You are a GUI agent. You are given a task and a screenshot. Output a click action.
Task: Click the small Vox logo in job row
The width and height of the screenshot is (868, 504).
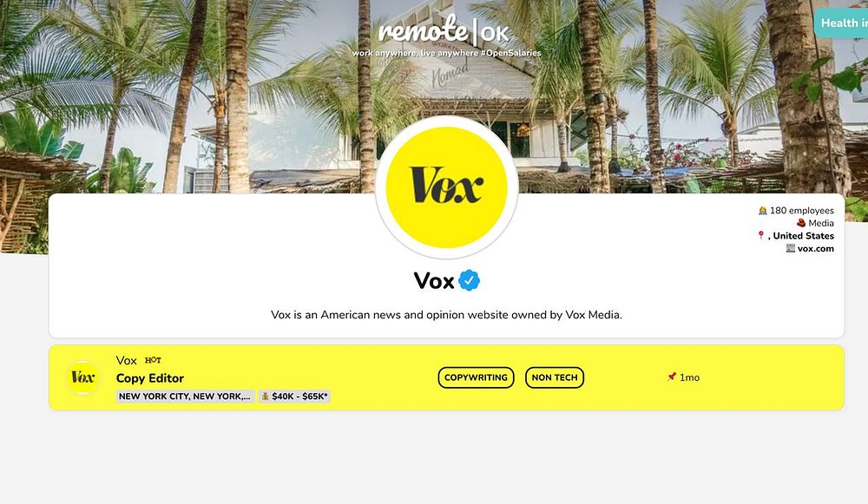[83, 377]
